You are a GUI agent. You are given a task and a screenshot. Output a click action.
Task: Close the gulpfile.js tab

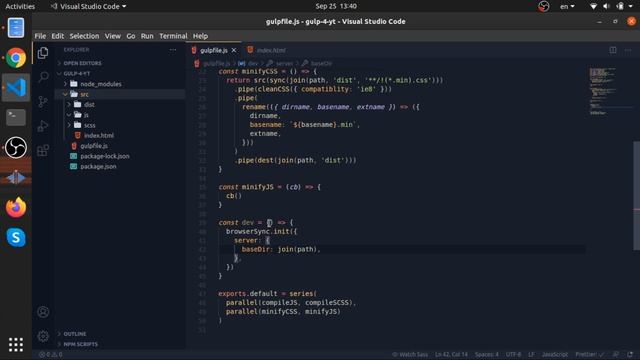point(234,50)
